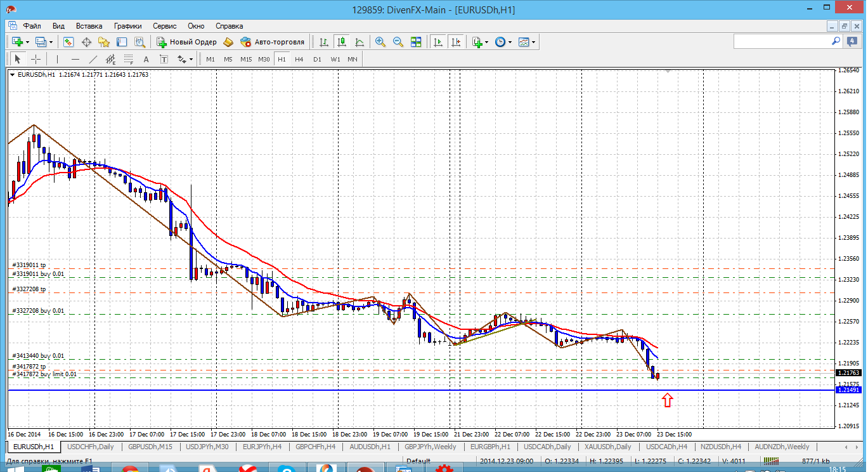Enable chart shift toggle
868x472 pixels.
coord(456,42)
